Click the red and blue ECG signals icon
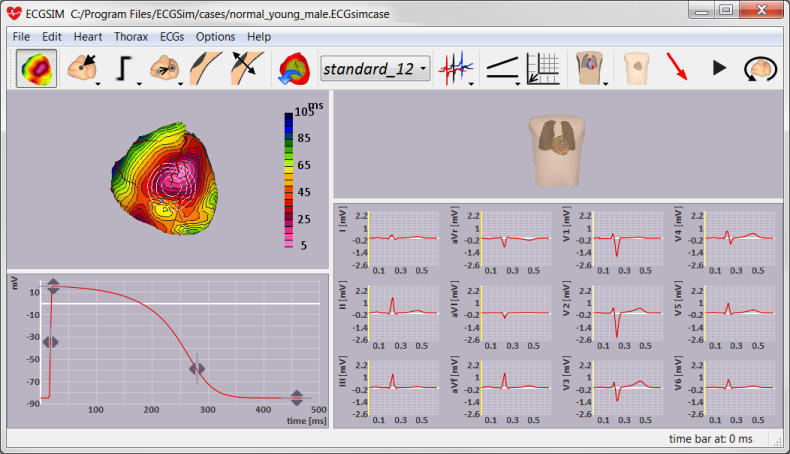The width and height of the screenshot is (790, 454). pyautogui.click(x=455, y=69)
